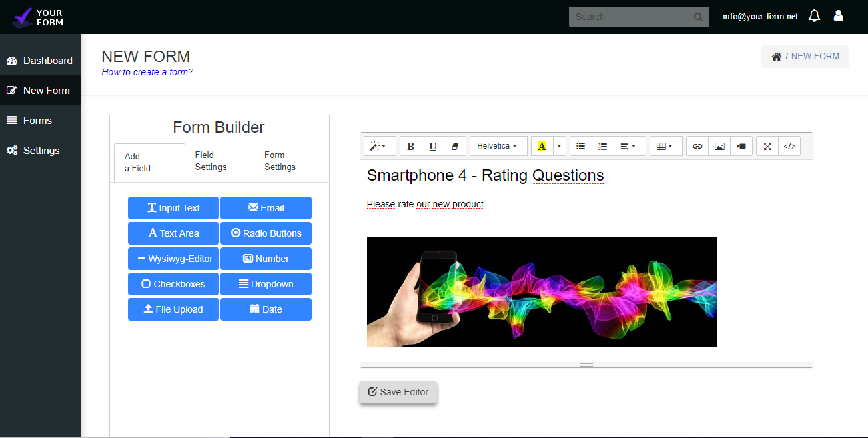This screenshot has width=868, height=438.
Task: Click the Save Editor button
Action: coord(398,392)
